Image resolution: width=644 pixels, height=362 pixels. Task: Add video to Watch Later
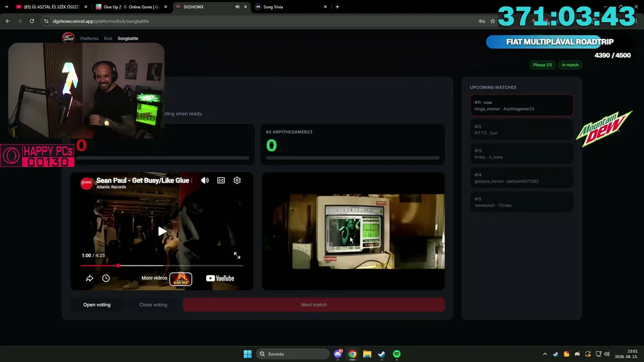[106, 278]
